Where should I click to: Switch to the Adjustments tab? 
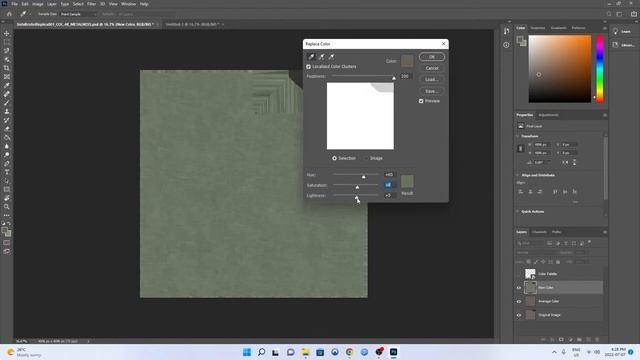pos(548,115)
